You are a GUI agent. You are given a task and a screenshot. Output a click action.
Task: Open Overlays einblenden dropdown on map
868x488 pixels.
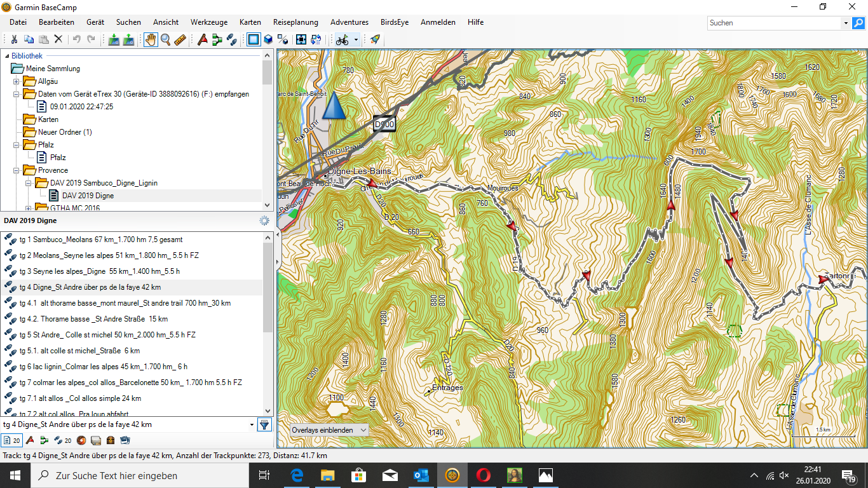tap(329, 430)
